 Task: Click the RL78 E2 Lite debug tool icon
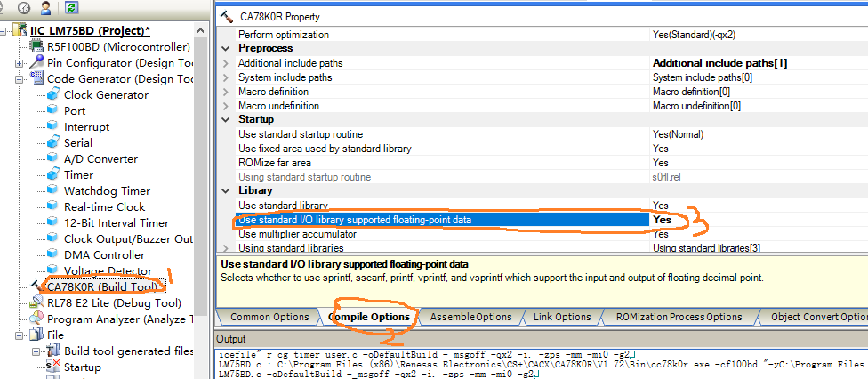pyautogui.click(x=37, y=302)
